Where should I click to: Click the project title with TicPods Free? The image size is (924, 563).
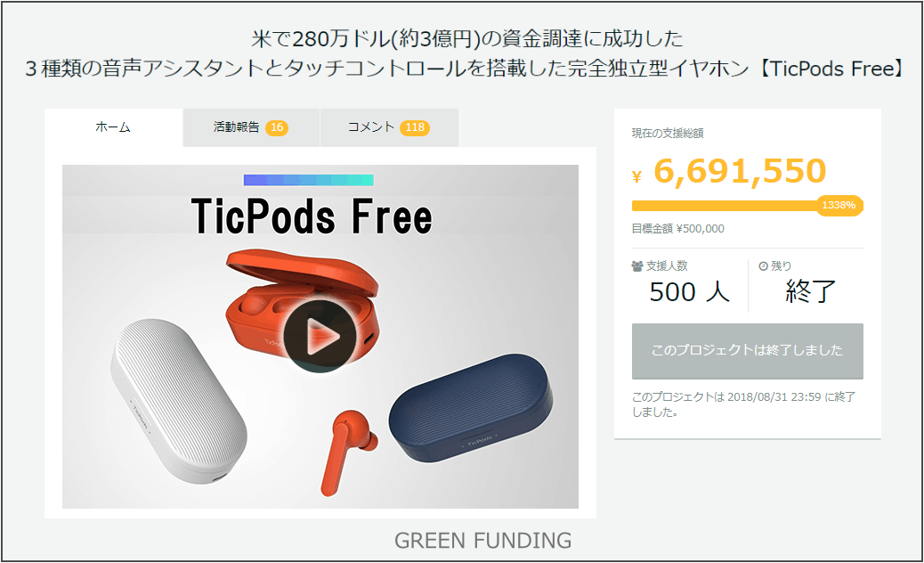click(x=466, y=53)
